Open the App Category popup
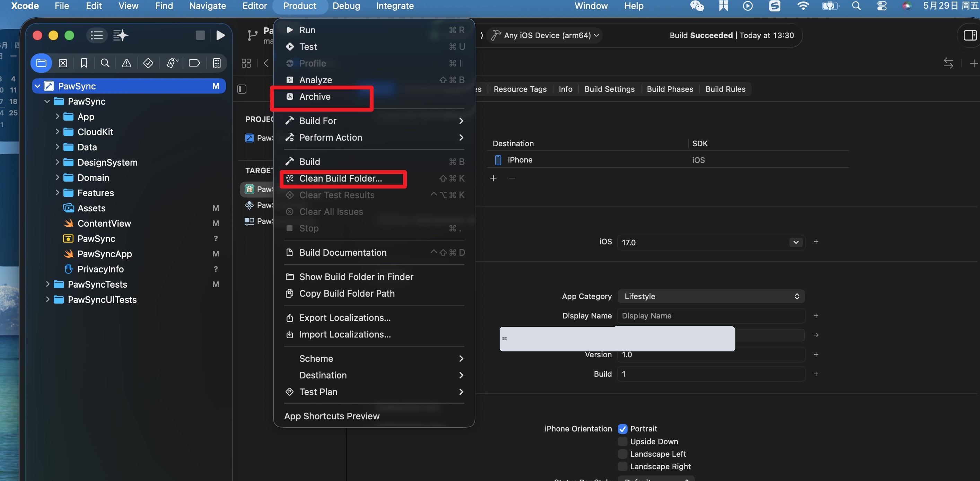Screen dimensions: 980x481 [x=711, y=296]
